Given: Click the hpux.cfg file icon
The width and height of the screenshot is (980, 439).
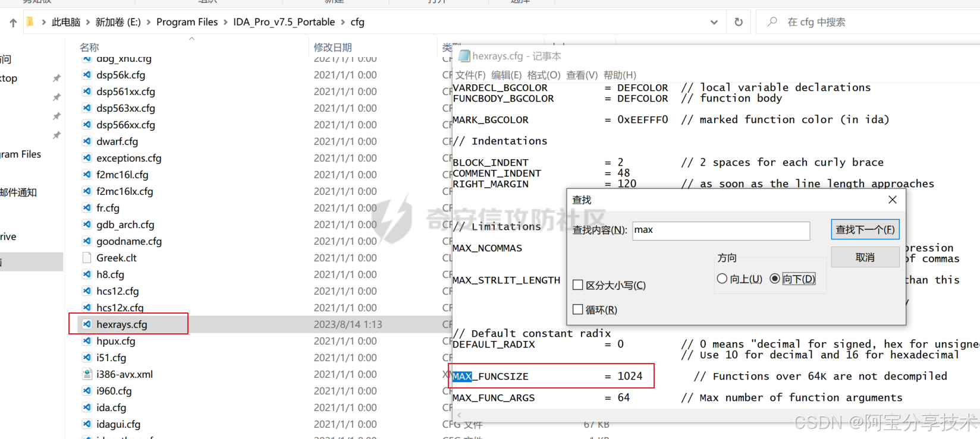Looking at the screenshot, I should pyautogui.click(x=87, y=341).
